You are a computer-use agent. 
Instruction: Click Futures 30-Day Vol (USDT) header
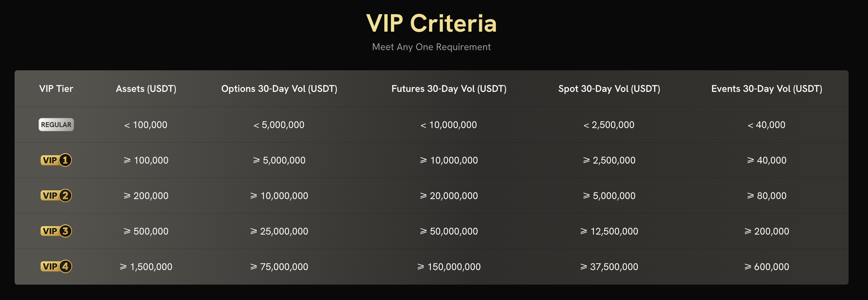[449, 89]
